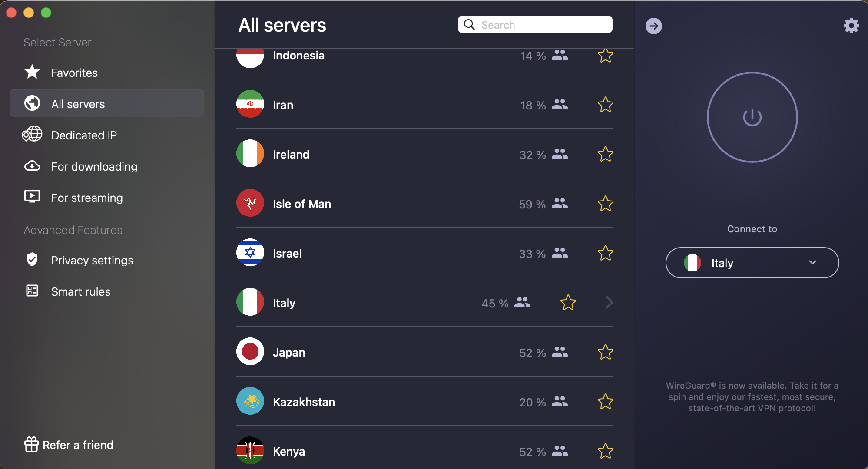868x469 pixels.
Task: Favorite the Japan server
Action: (606, 352)
